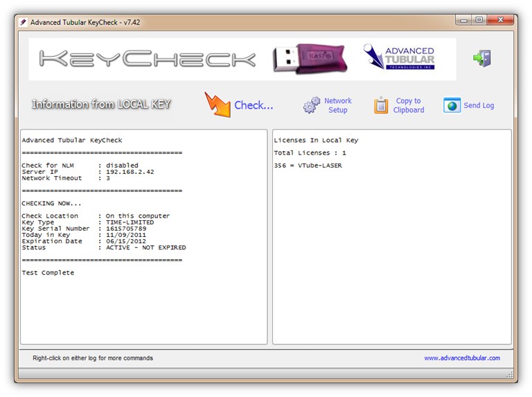Click the exit door icon
Image resolution: width=532 pixels, height=397 pixels.
pyautogui.click(x=482, y=58)
